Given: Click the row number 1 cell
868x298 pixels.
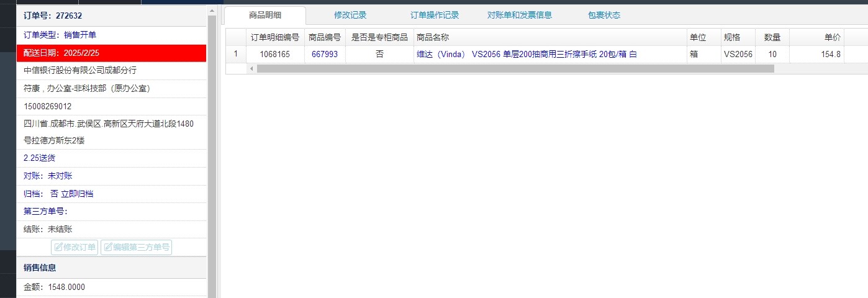Looking at the screenshot, I should 235,54.
